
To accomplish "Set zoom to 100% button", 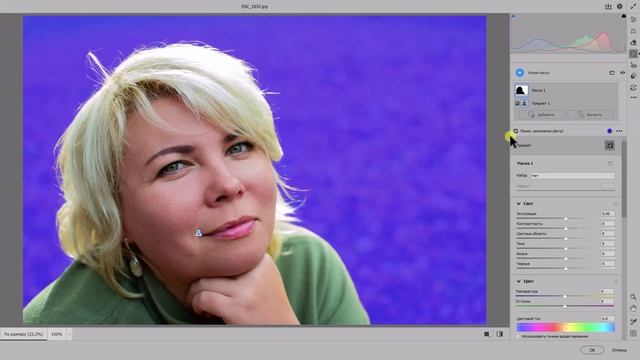I will click(57, 334).
